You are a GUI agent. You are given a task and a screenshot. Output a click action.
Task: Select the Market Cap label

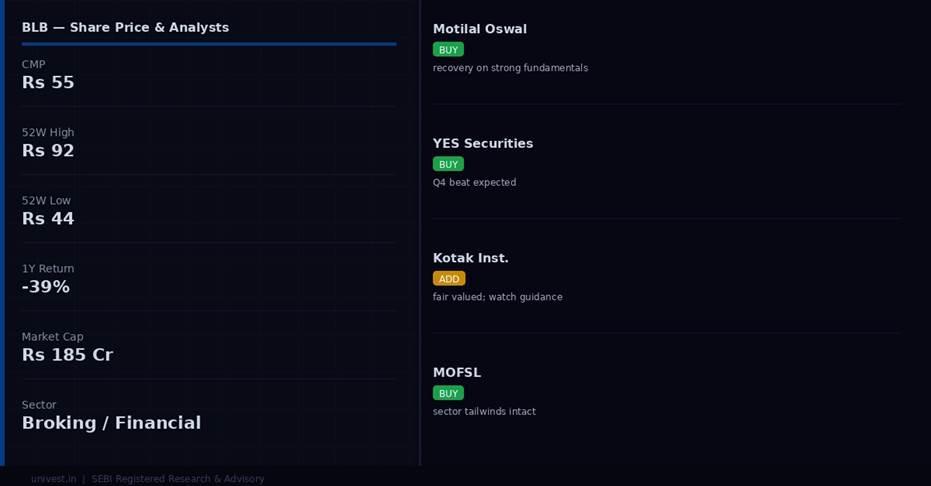(52, 336)
